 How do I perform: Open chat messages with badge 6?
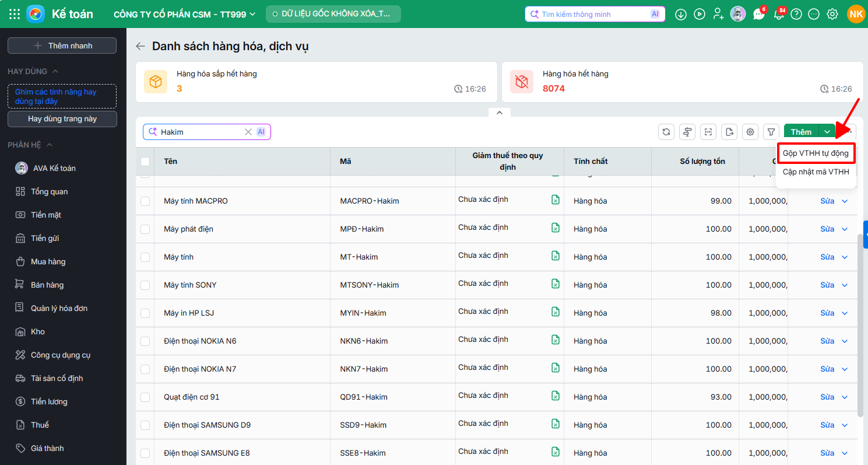pyautogui.click(x=759, y=14)
